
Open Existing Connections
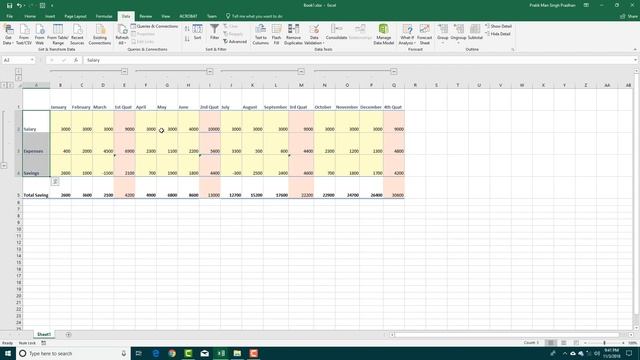100,35
